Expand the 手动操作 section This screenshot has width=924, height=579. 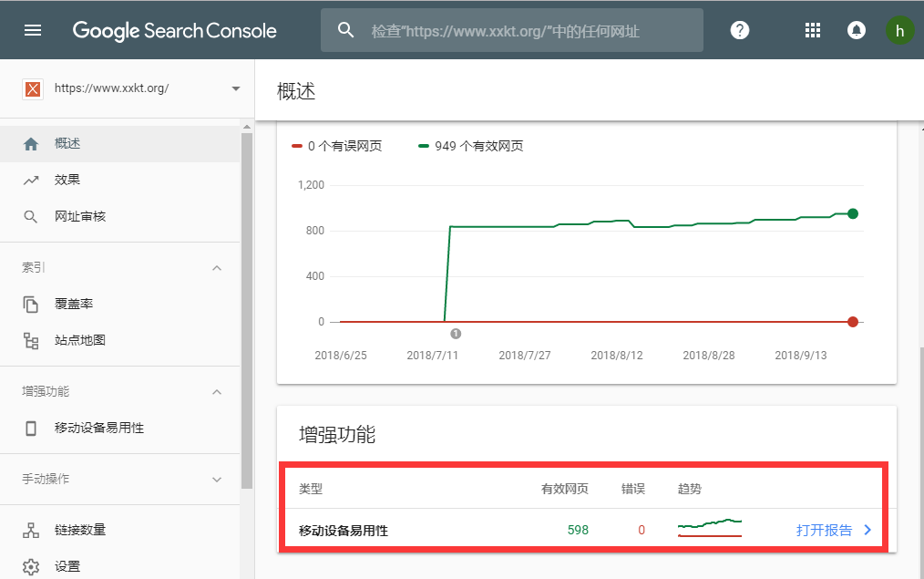tap(217, 480)
